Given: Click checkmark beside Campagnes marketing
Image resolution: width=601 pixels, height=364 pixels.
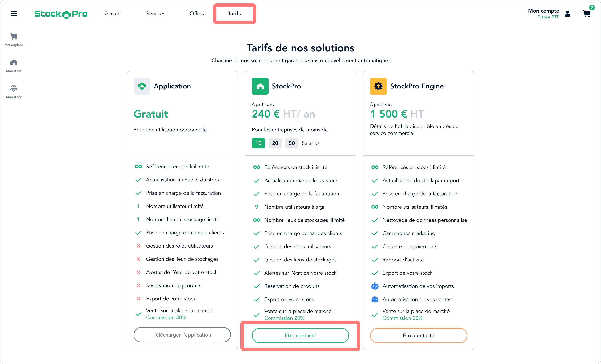Looking at the screenshot, I should point(375,233).
